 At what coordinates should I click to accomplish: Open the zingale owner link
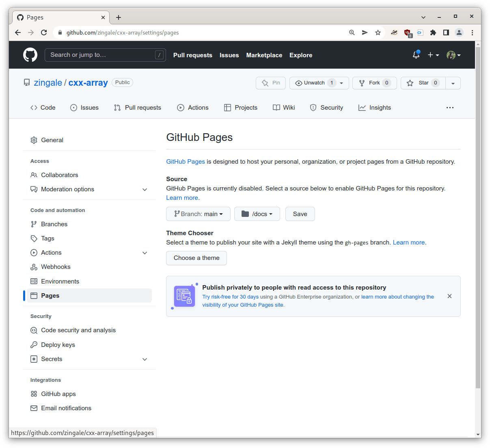click(x=48, y=83)
